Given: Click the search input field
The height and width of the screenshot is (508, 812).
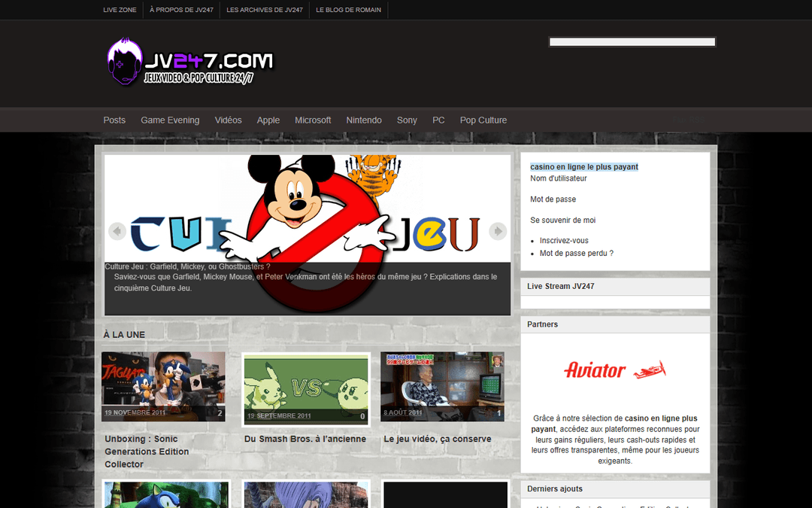Looking at the screenshot, I should 632,42.
